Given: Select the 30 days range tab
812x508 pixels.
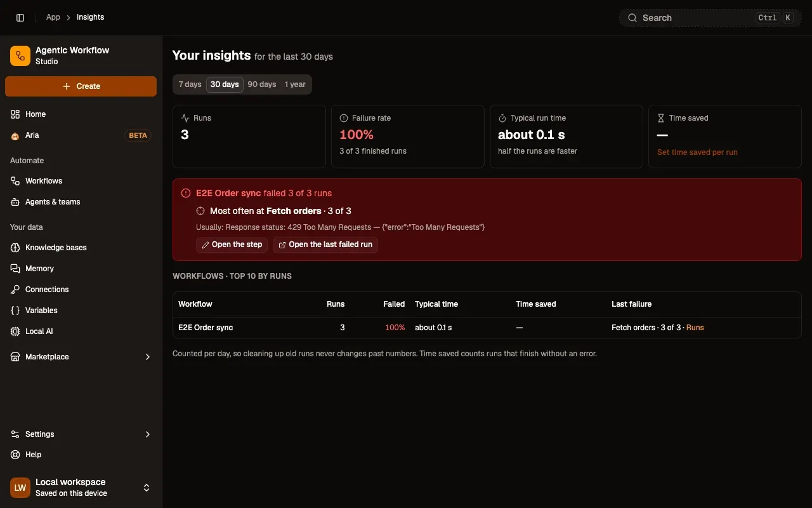Looking at the screenshot, I should click(225, 84).
